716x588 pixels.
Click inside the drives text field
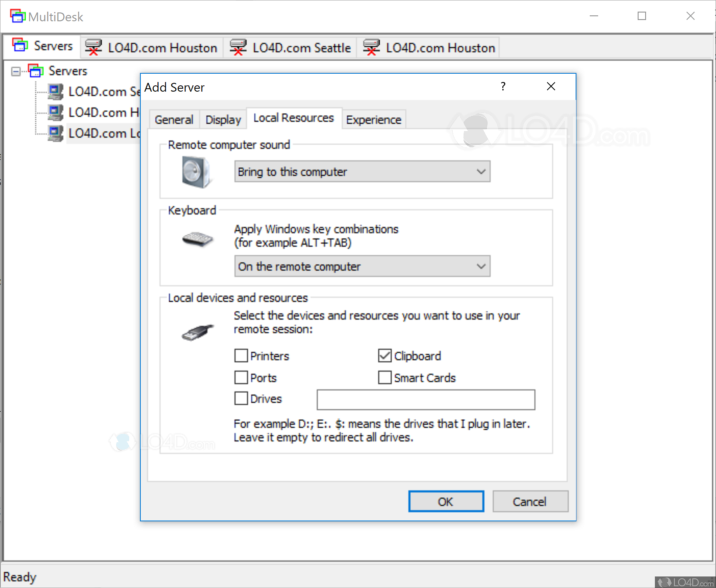click(425, 399)
